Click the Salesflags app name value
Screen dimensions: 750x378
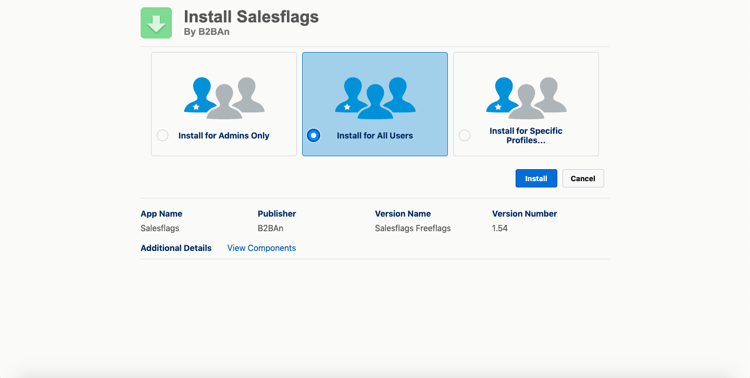[x=160, y=228]
